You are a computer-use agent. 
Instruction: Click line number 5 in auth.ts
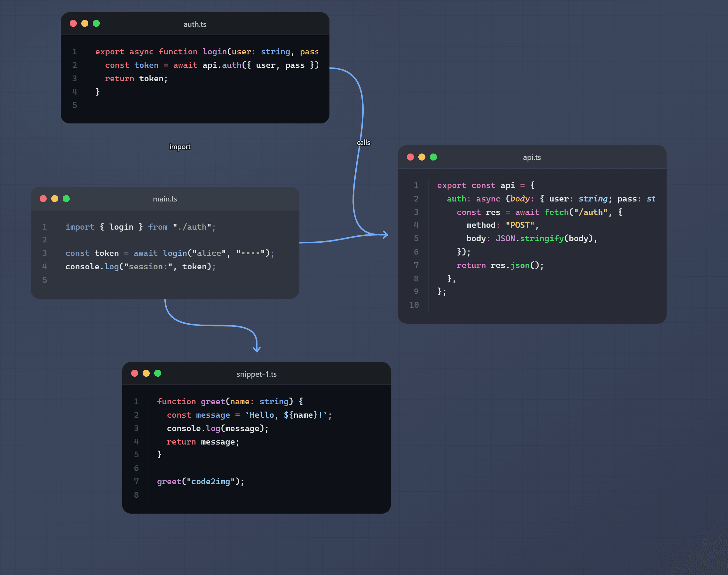(x=75, y=105)
